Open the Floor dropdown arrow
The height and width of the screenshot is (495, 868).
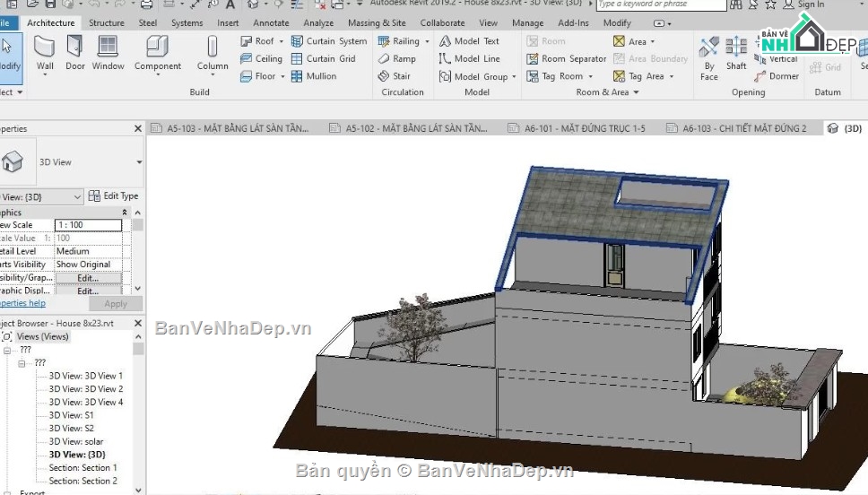pos(282,76)
